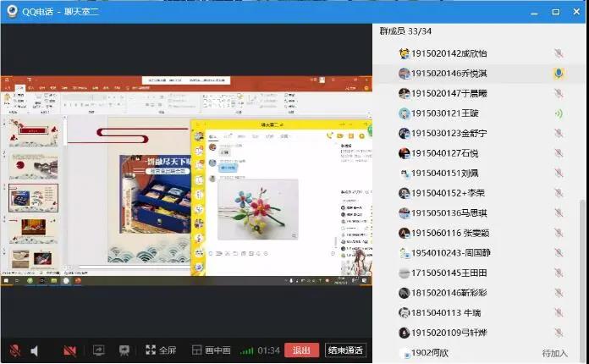Click highlighted microphone icon for 乔悦淇
The image size is (589, 364).
[559, 74]
